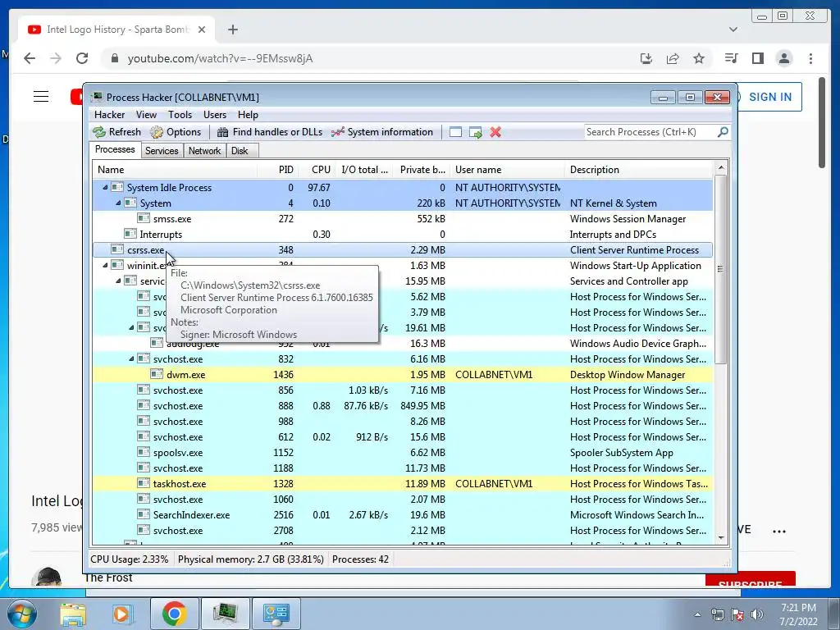Viewport: 840px width, 630px height.
Task: Open a new Chrome tab
Action: tap(232, 30)
